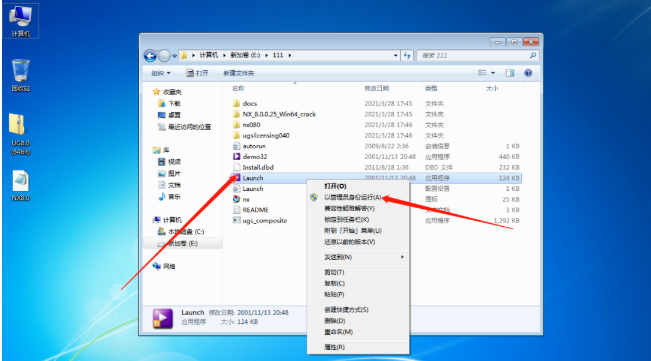Open Documents library in navigation pane
This screenshot has height=361, width=651.
click(169, 185)
